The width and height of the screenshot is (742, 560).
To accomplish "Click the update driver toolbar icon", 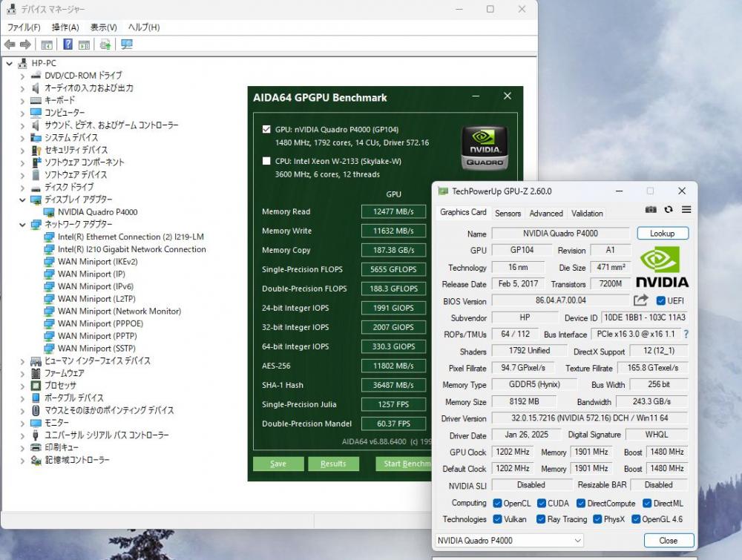I will (105, 45).
